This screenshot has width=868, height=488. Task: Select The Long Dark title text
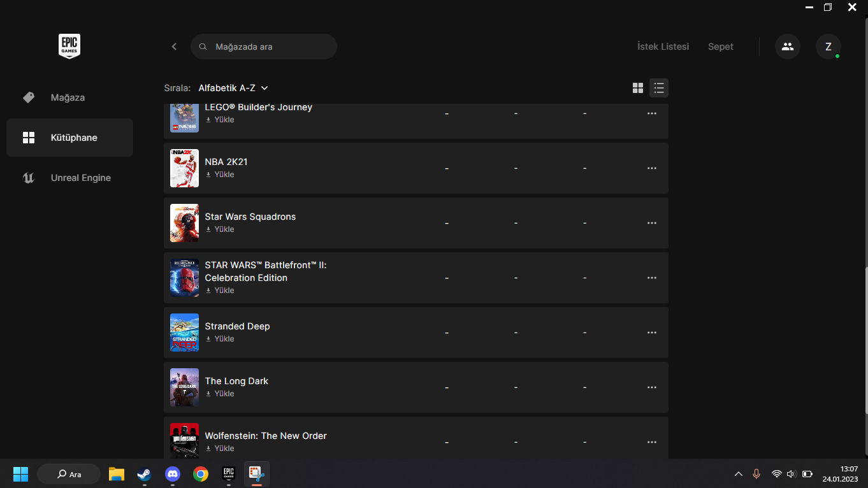click(236, 381)
